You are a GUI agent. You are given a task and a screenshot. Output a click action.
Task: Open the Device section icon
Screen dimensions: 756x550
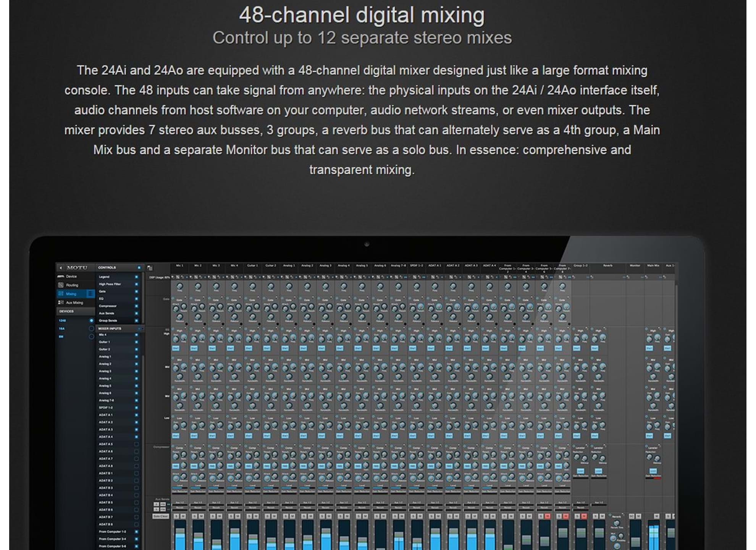(x=60, y=276)
